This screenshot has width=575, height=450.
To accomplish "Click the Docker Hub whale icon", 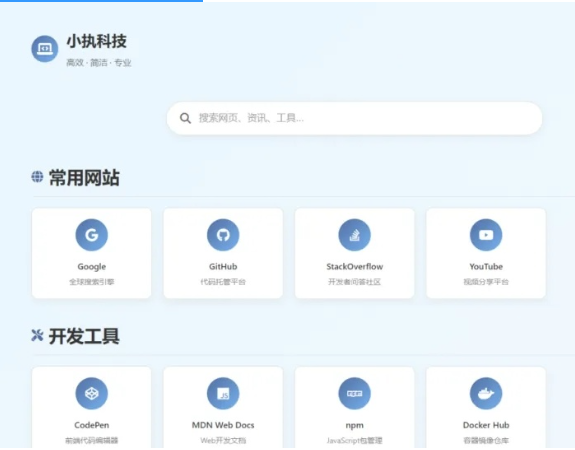I will (486, 393).
